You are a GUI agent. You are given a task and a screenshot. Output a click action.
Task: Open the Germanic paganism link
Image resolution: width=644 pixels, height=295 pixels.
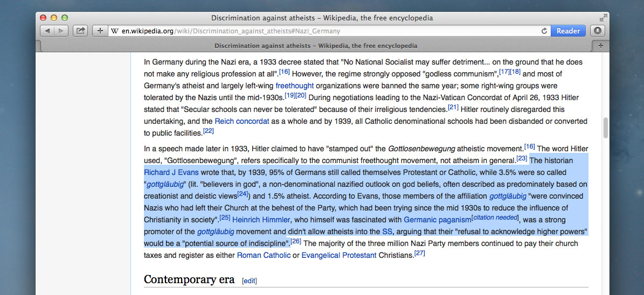point(437,220)
